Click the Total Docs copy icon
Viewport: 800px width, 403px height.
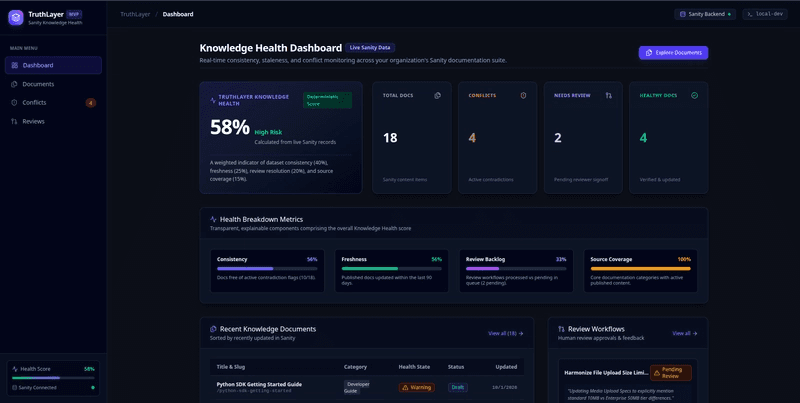click(437, 95)
